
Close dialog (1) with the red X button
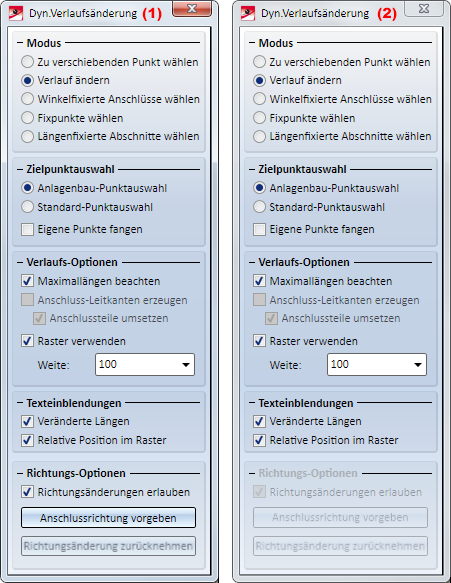coord(192,9)
